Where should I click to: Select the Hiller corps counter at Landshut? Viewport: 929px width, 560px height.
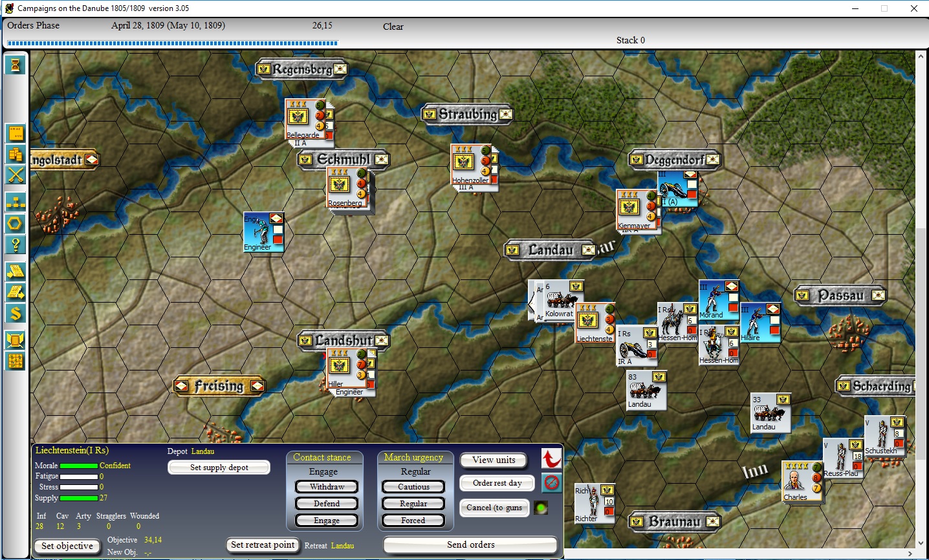347,368
